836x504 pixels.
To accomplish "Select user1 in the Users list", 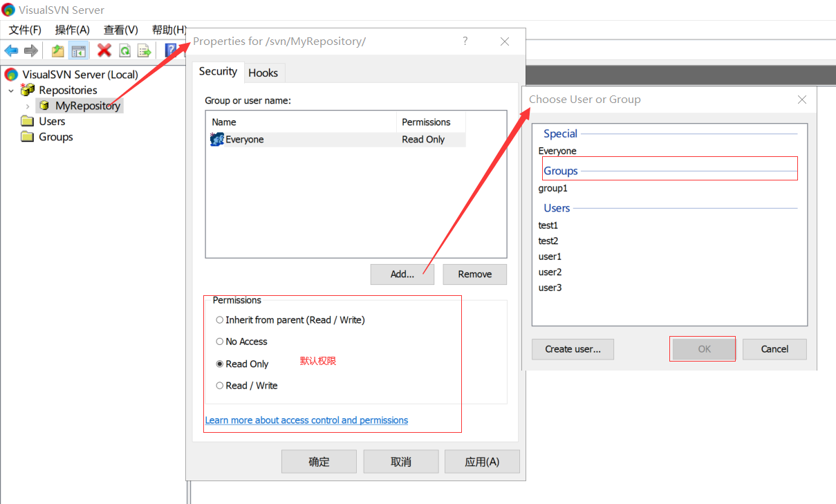I will click(x=550, y=256).
